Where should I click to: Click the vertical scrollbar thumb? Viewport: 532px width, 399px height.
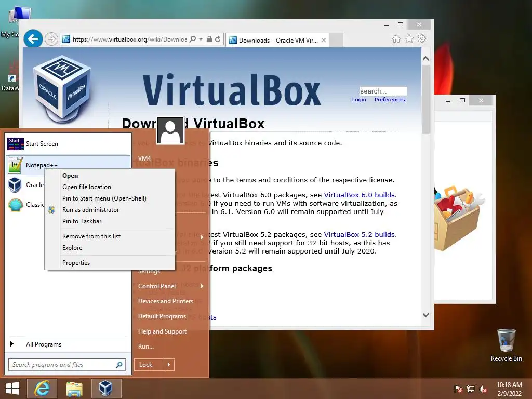point(426,99)
